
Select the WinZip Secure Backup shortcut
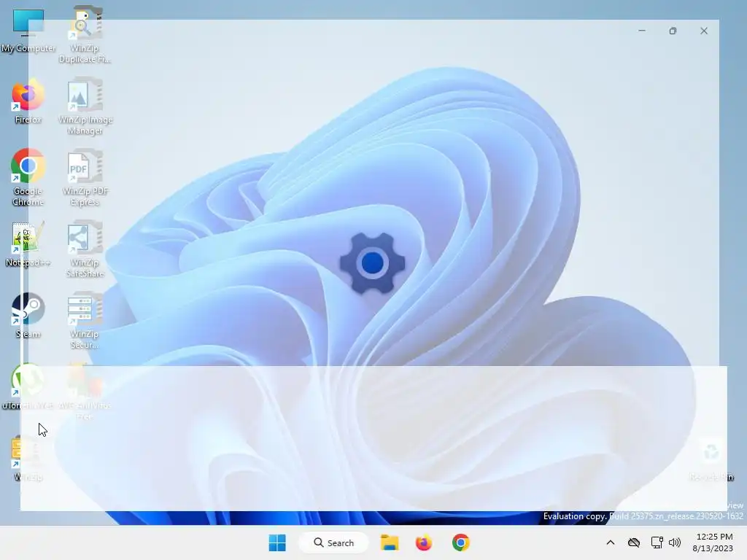[x=85, y=320]
